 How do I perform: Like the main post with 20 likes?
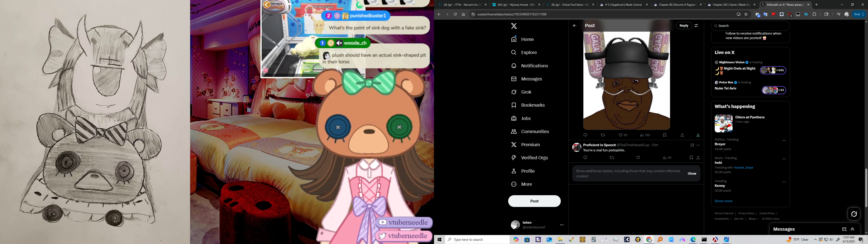pos(621,135)
